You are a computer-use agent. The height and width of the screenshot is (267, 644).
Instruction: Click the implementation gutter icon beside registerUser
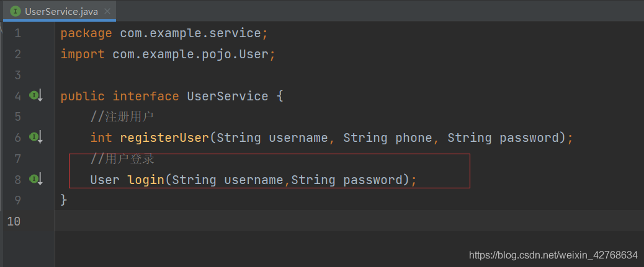(x=36, y=138)
